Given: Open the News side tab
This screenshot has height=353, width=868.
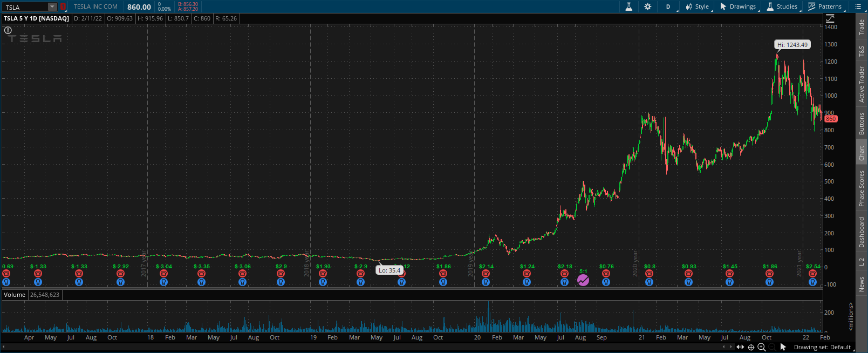Looking at the screenshot, I should coord(862,284).
